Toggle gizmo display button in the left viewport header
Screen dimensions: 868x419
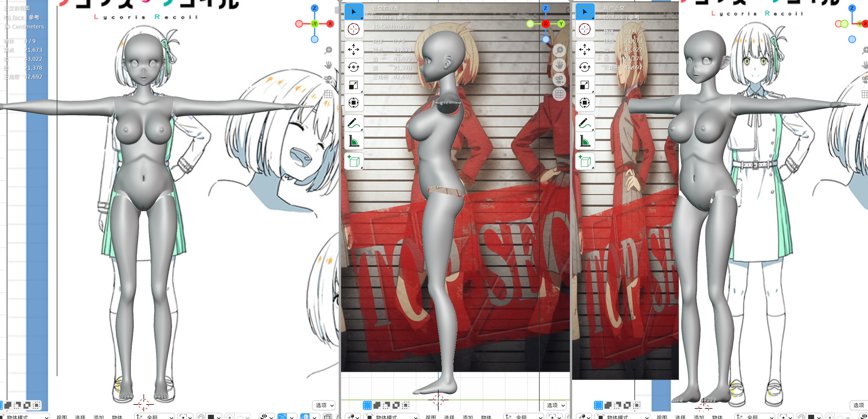(282, 417)
